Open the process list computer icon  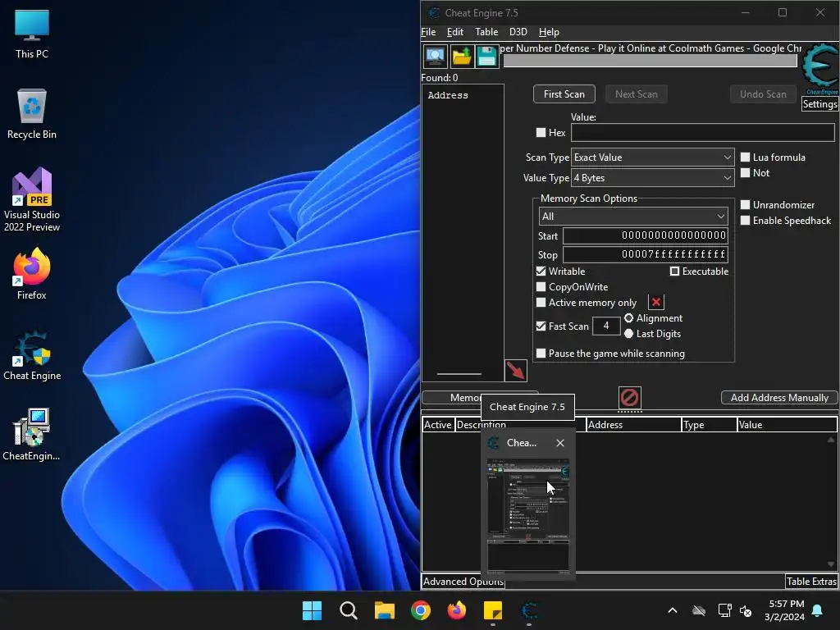coord(435,57)
